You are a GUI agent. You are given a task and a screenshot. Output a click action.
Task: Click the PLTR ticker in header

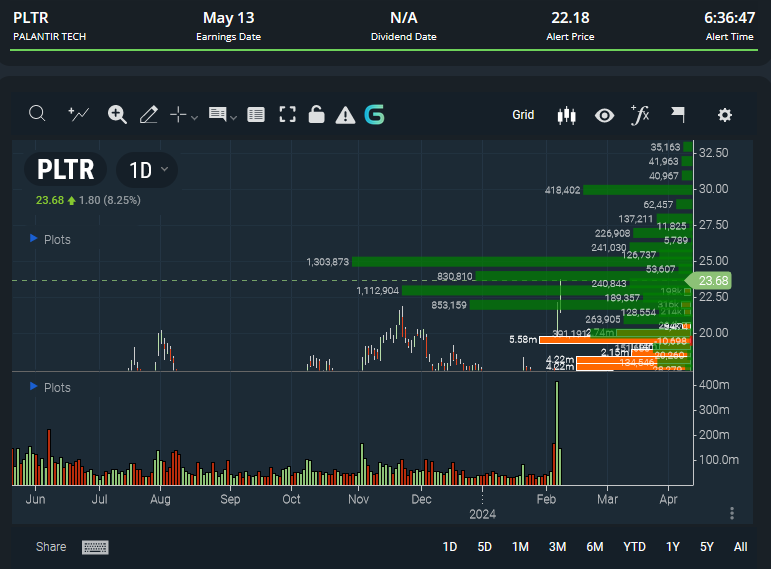coord(31,18)
